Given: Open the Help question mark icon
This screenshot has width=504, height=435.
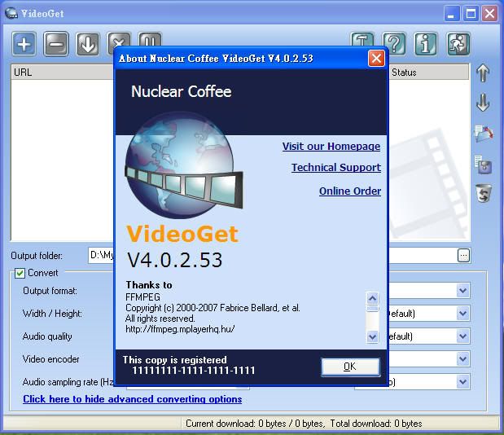Looking at the screenshot, I should (x=395, y=44).
